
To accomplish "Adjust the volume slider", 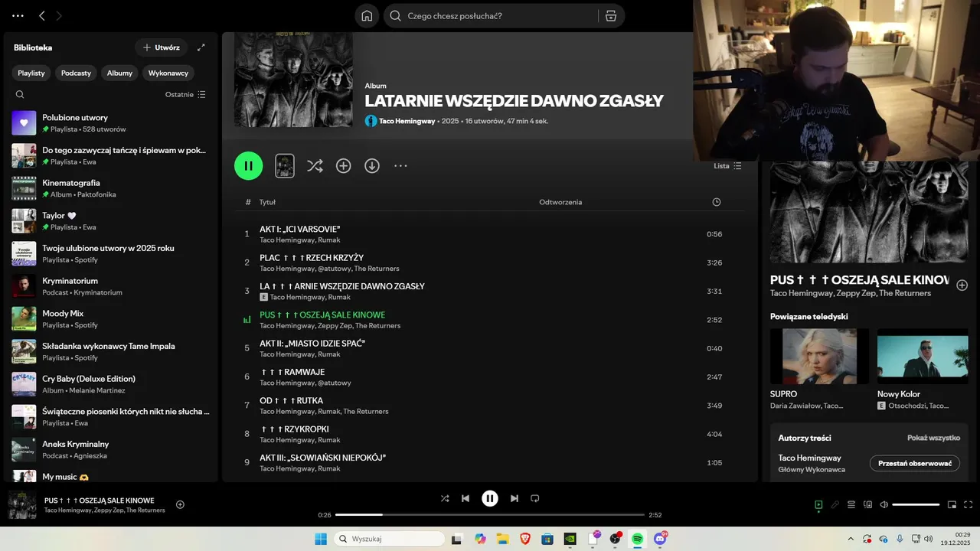I will pyautogui.click(x=916, y=504).
